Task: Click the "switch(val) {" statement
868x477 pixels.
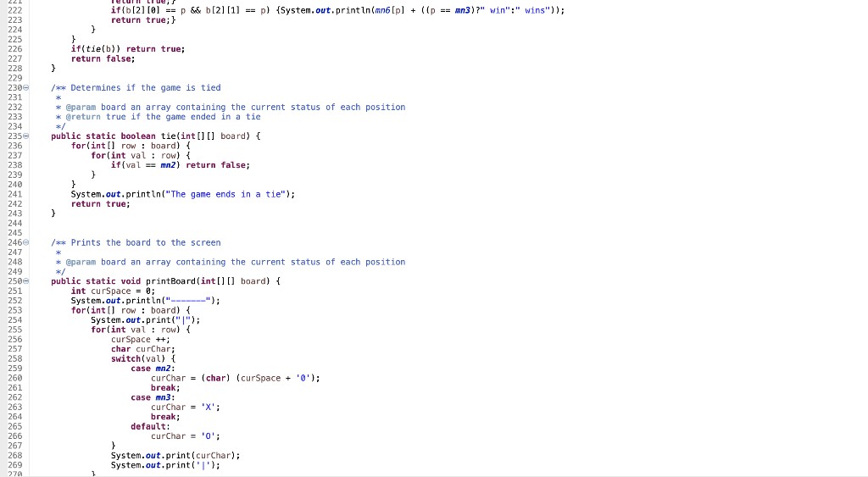Action: 142,359
